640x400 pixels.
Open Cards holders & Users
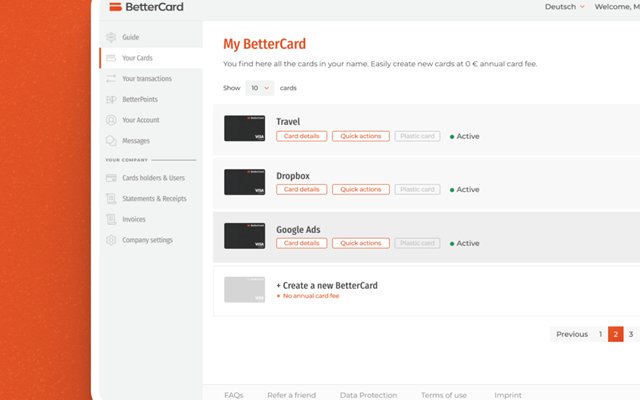pos(151,178)
